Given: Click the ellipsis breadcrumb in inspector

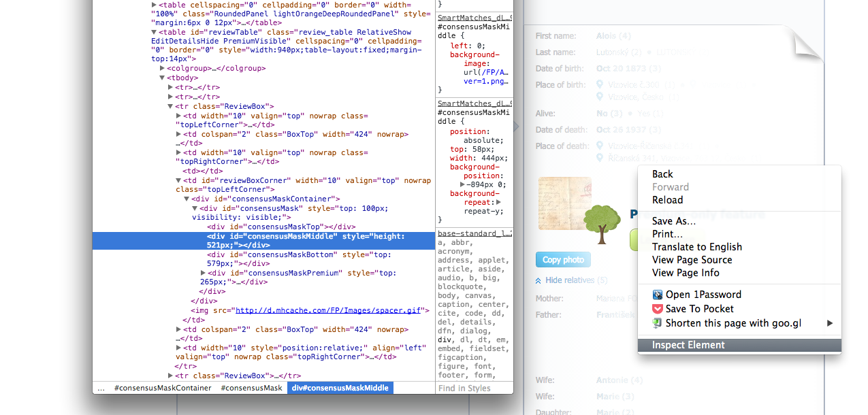Looking at the screenshot, I should [x=101, y=388].
